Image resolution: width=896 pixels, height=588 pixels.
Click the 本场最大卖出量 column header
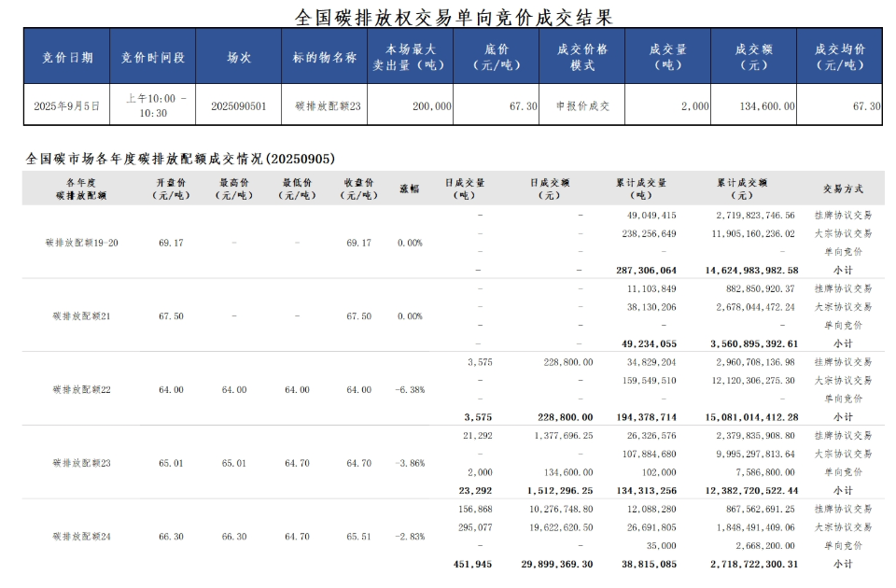click(410, 57)
